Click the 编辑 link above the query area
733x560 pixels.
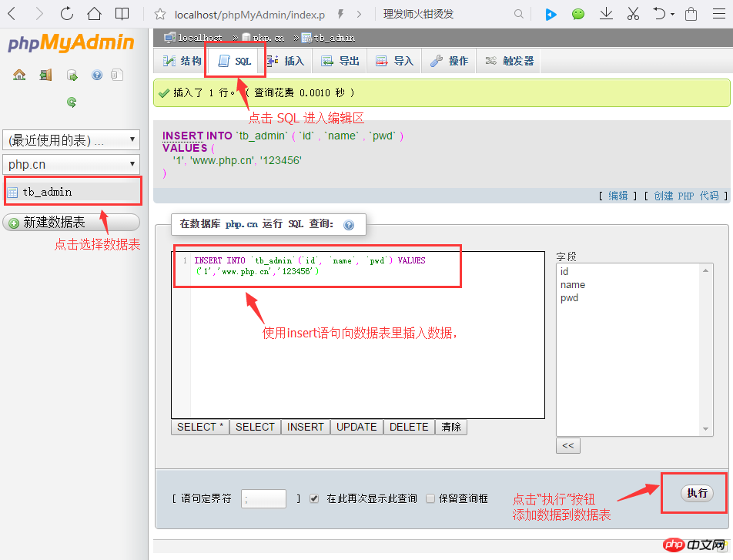tap(618, 196)
